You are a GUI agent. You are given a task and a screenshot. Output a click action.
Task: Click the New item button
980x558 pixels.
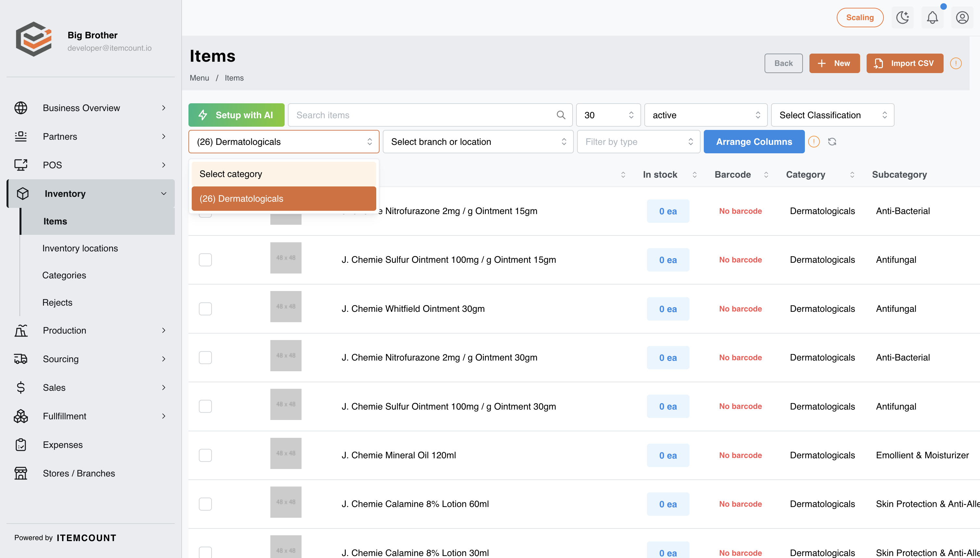pyautogui.click(x=834, y=63)
